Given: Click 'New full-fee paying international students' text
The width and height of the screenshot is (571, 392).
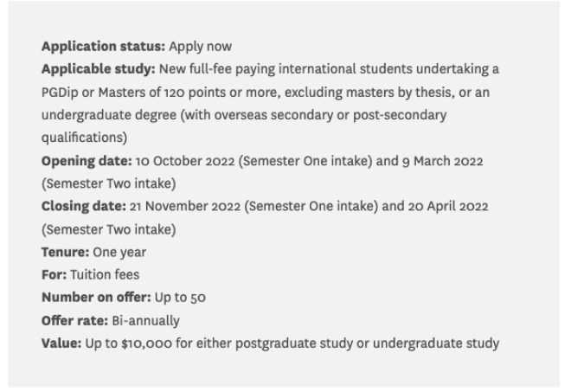Looking at the screenshot, I should click(258, 69).
